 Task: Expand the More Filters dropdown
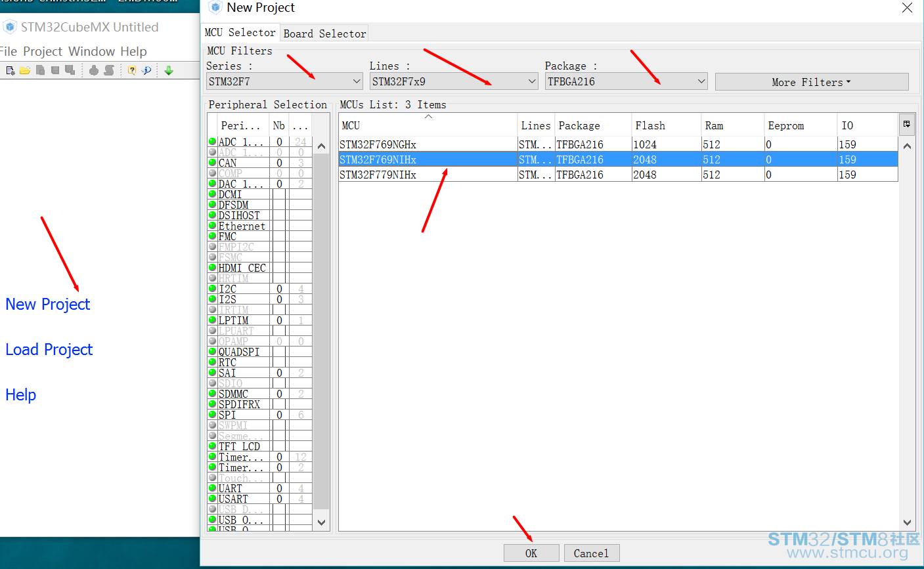[x=812, y=82]
